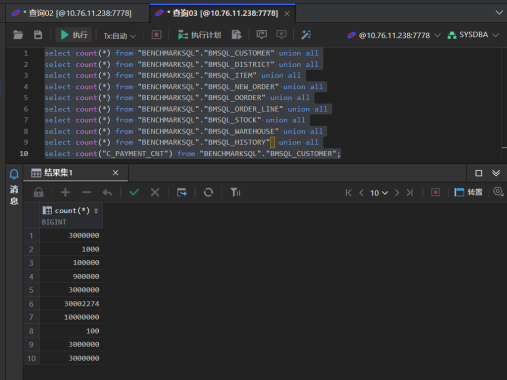Screen dimensions: 507x380
Task: Click the cell with value 10000000
Action: 71,317
